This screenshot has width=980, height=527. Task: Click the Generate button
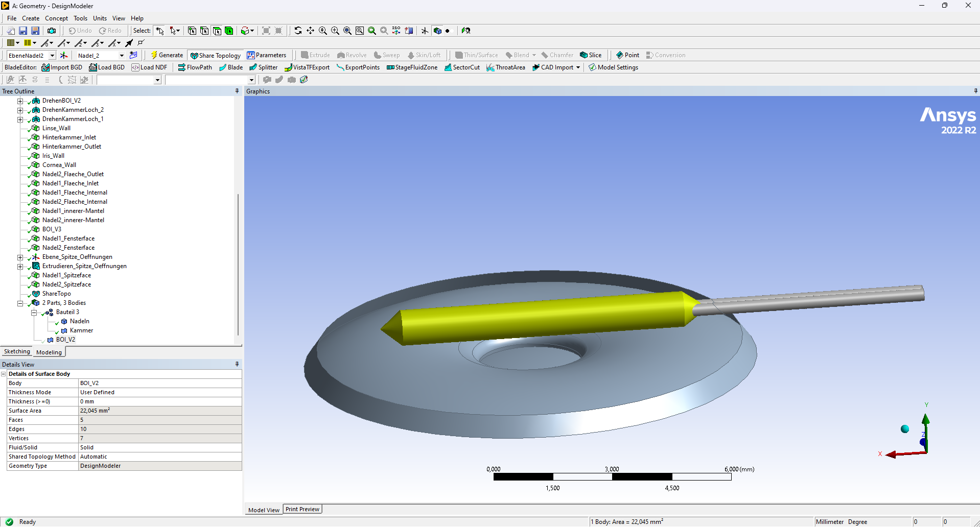tap(167, 55)
